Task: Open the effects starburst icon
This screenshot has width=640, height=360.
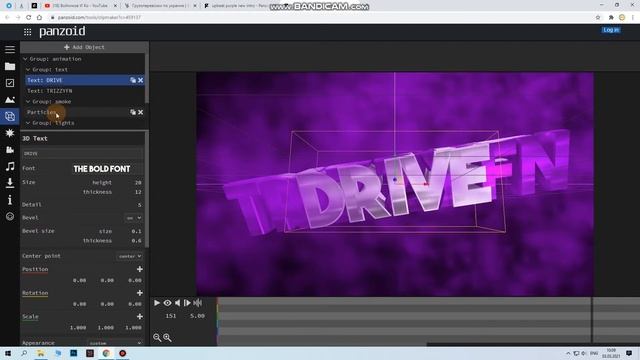Action: pyautogui.click(x=10, y=133)
